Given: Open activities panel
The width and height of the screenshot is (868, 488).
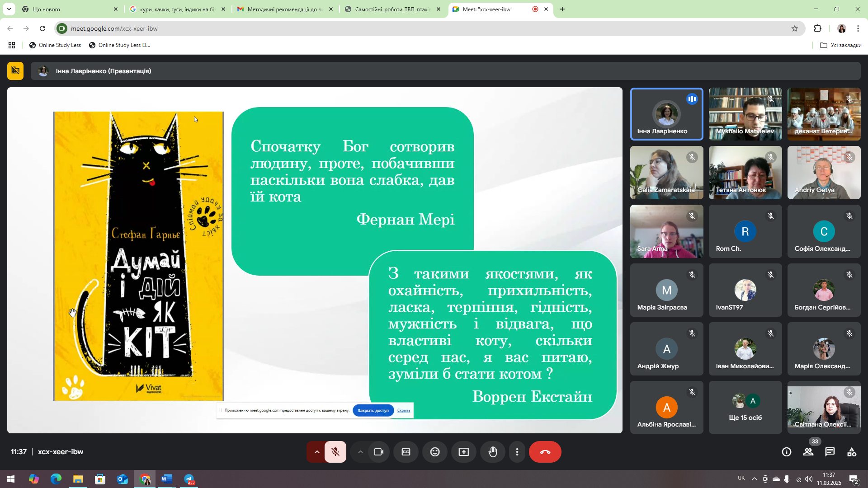Looking at the screenshot, I should tap(852, 452).
